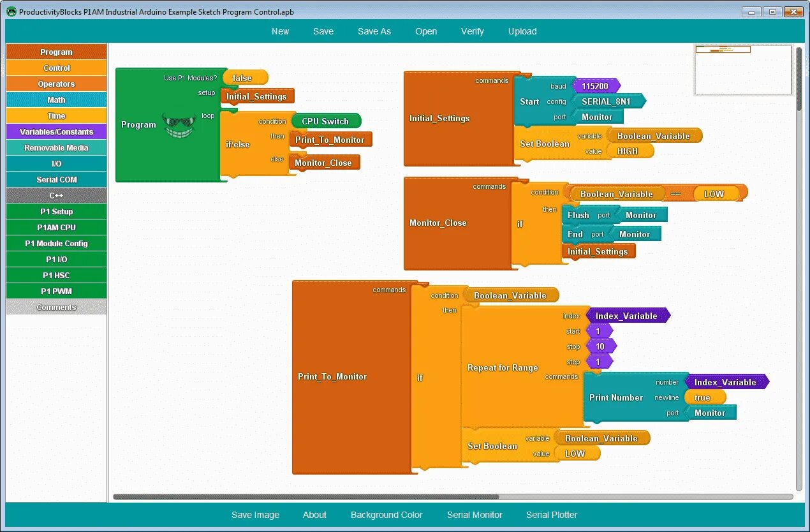Click the ProductivityBlocks app icon in title bar
Screen dimensions: 810x532
coord(11,12)
